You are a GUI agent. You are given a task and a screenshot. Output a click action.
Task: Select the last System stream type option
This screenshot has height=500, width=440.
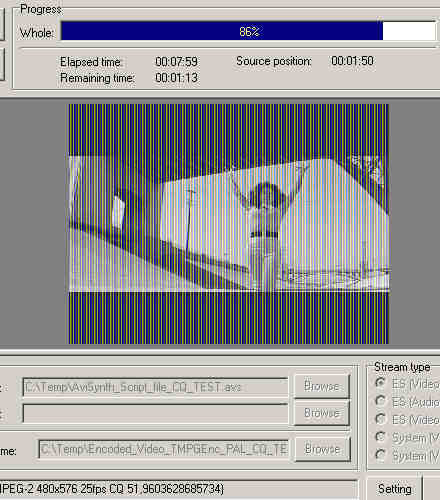tap(380, 455)
